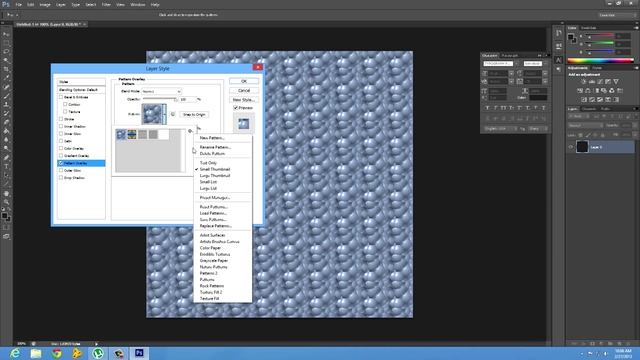Select the Move tool in the toolbox

tap(6, 34)
